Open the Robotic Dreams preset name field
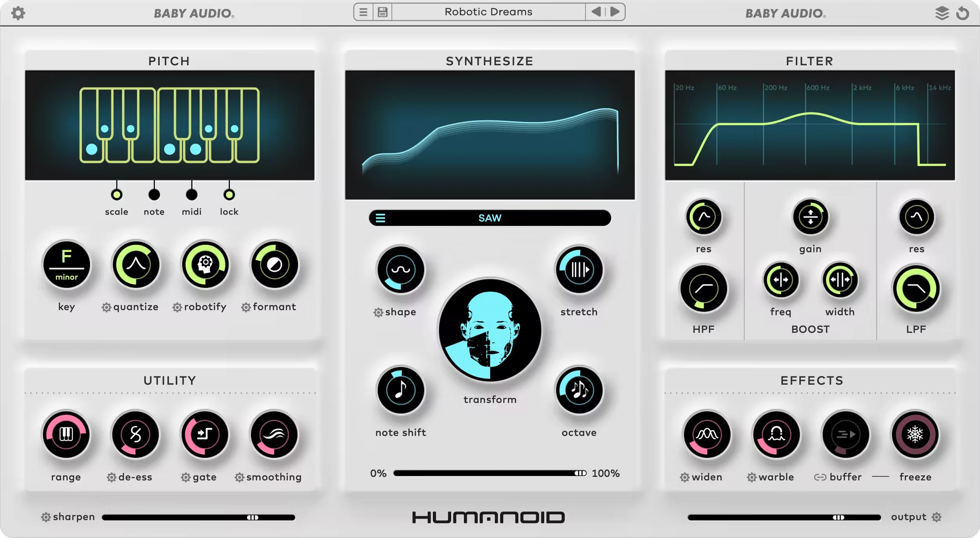 click(x=488, y=12)
